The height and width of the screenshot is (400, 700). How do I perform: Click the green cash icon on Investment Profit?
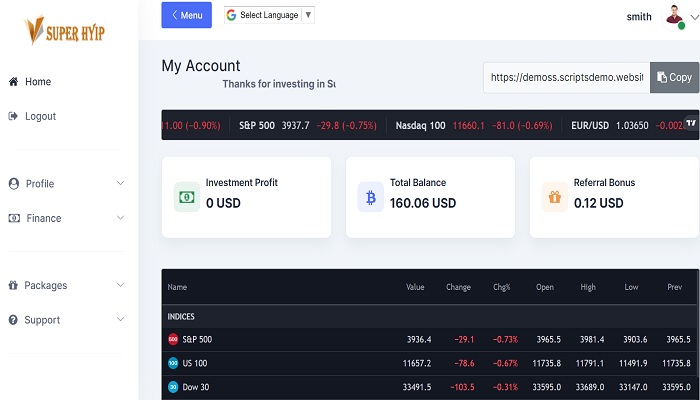click(x=187, y=197)
